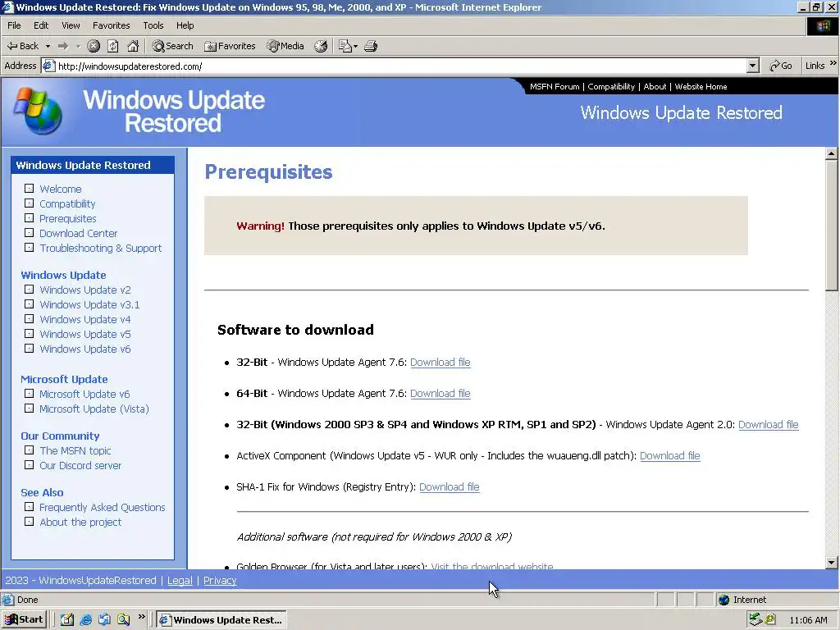
Task: Click the Internet zone globe icon in status bar
Action: [x=724, y=600]
